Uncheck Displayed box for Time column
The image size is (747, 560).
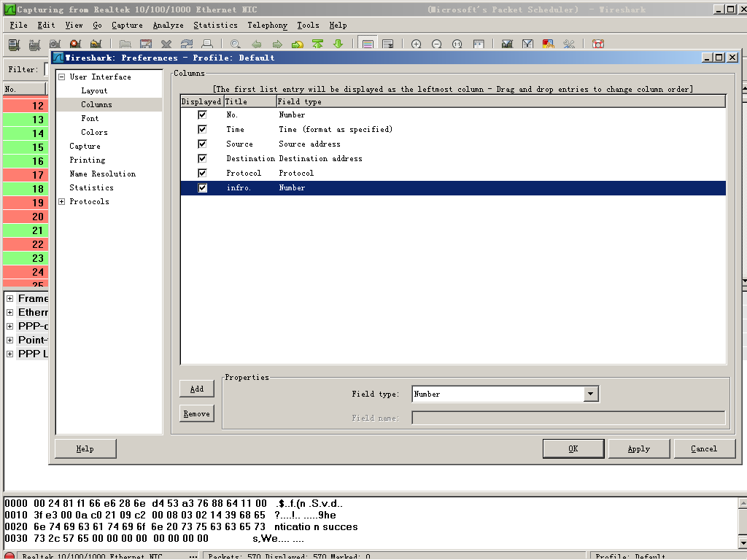point(203,129)
